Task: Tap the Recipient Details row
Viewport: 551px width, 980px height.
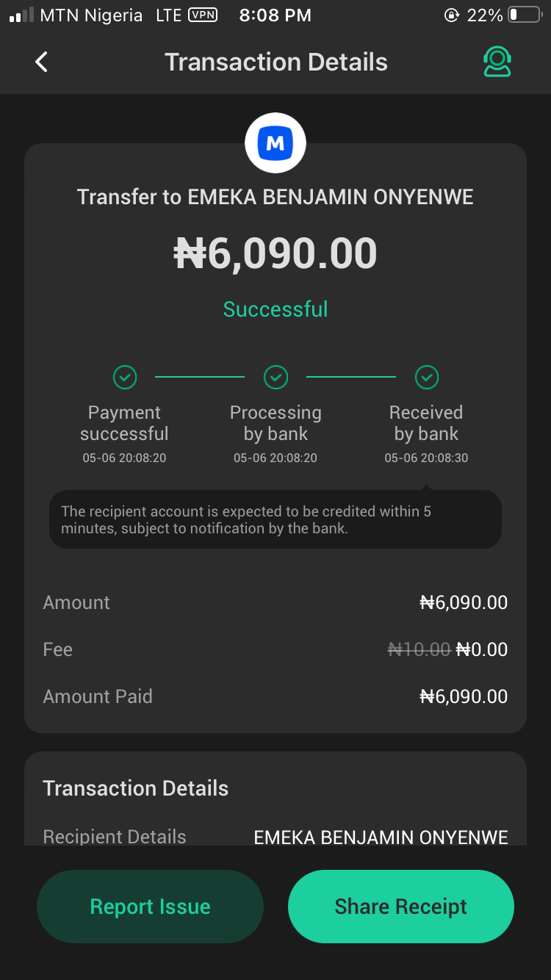Action: (275, 837)
